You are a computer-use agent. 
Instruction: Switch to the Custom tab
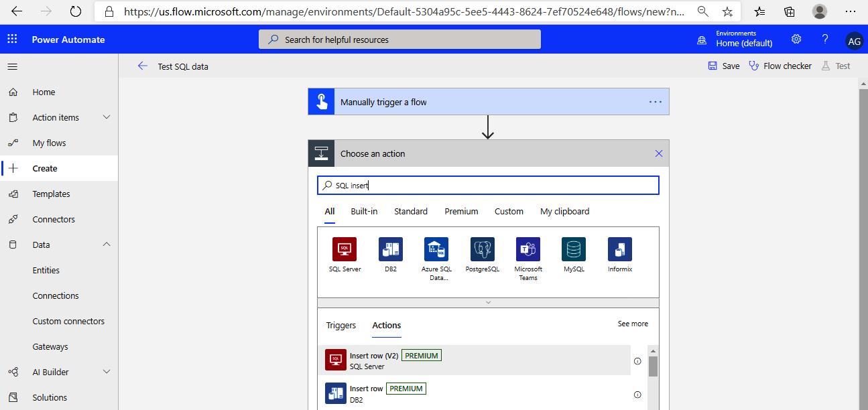tap(509, 211)
